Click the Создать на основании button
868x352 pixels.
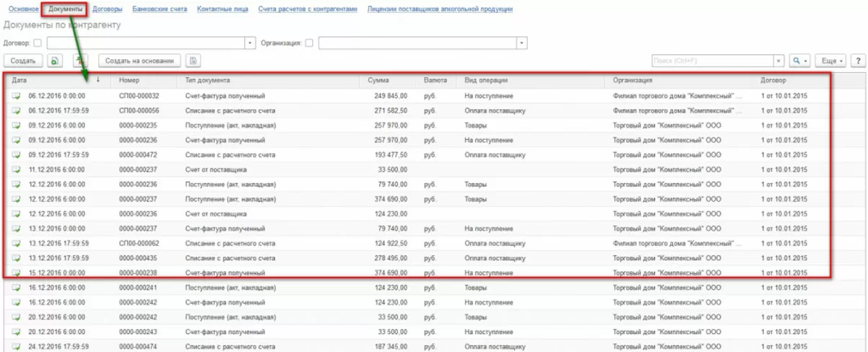(140, 61)
